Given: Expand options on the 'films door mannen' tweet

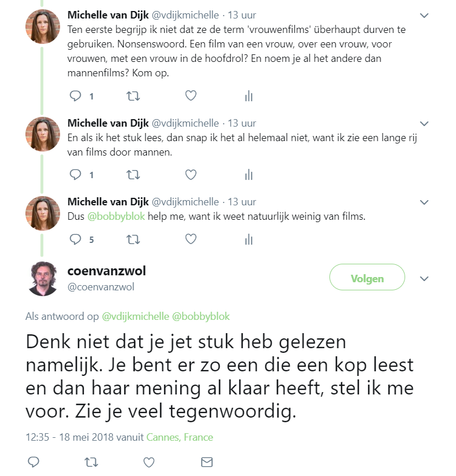Looking at the screenshot, I should 424,124.
